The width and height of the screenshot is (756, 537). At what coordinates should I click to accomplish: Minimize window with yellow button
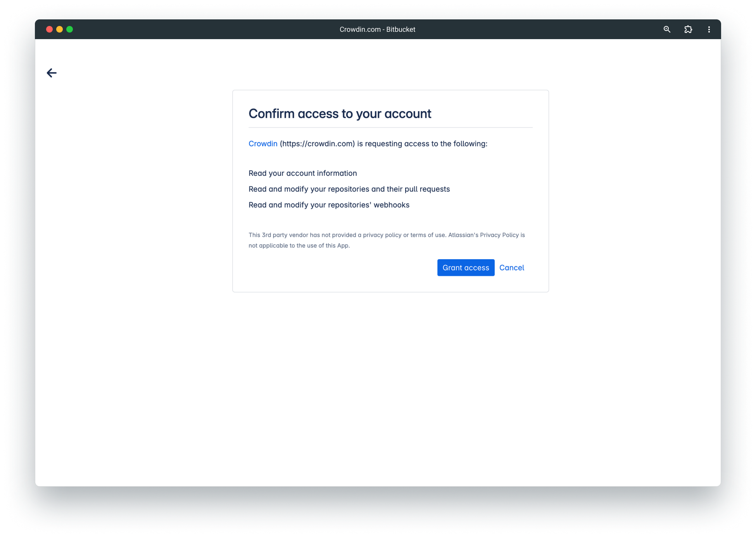pos(59,29)
